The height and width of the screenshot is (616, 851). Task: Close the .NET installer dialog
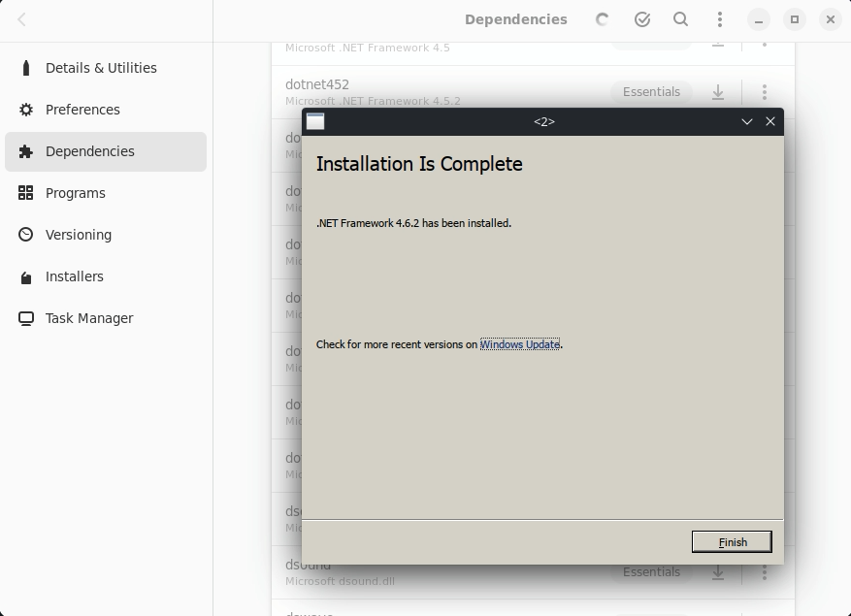coord(770,121)
